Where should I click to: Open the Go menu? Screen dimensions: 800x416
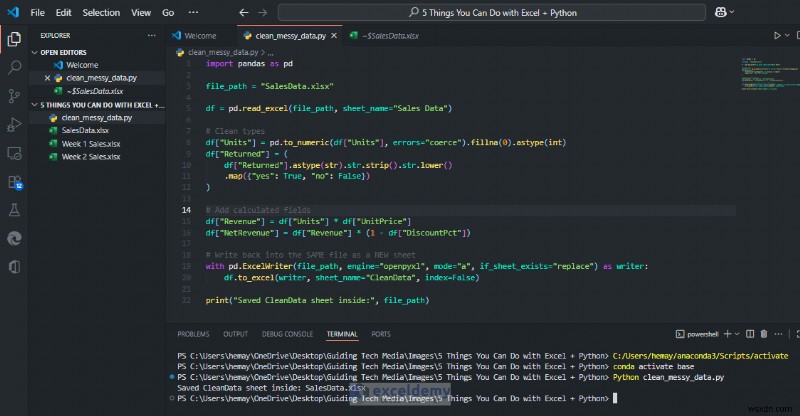pyautogui.click(x=168, y=13)
